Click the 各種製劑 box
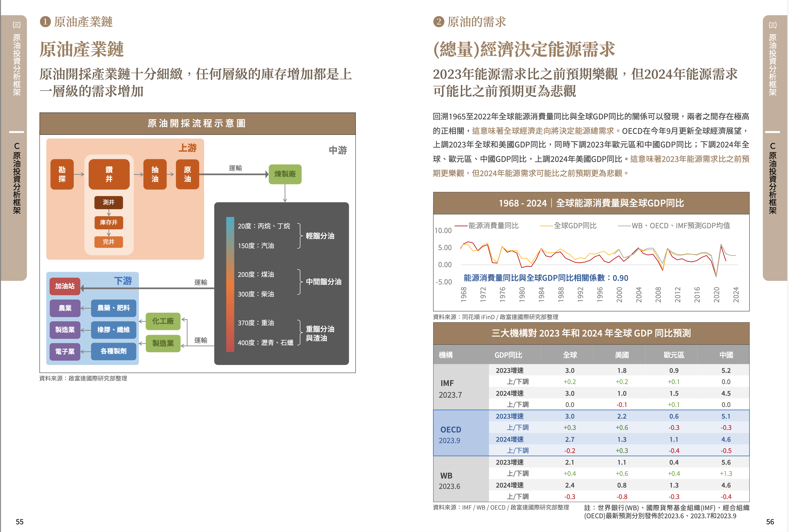 click(113, 352)
